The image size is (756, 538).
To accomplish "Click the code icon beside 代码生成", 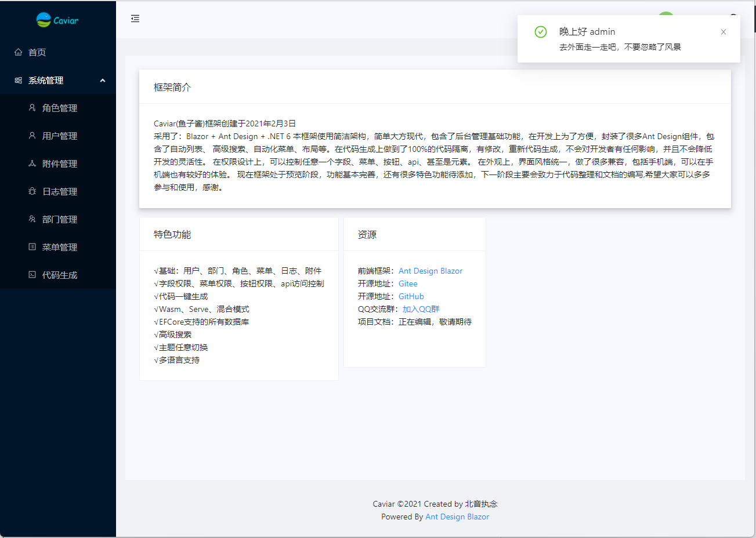I will click(32, 275).
